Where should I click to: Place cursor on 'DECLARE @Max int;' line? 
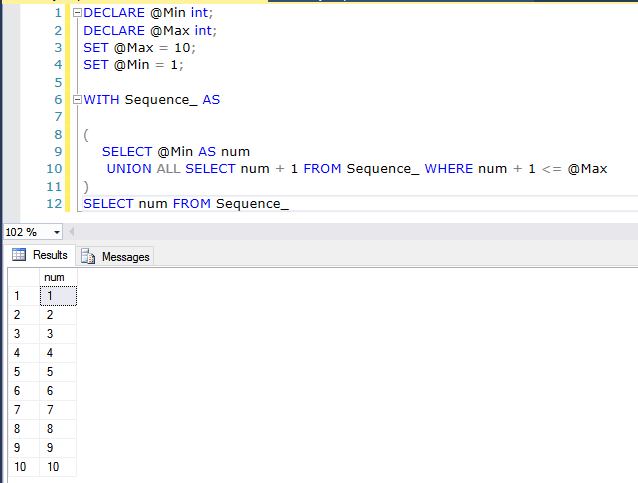(x=150, y=31)
